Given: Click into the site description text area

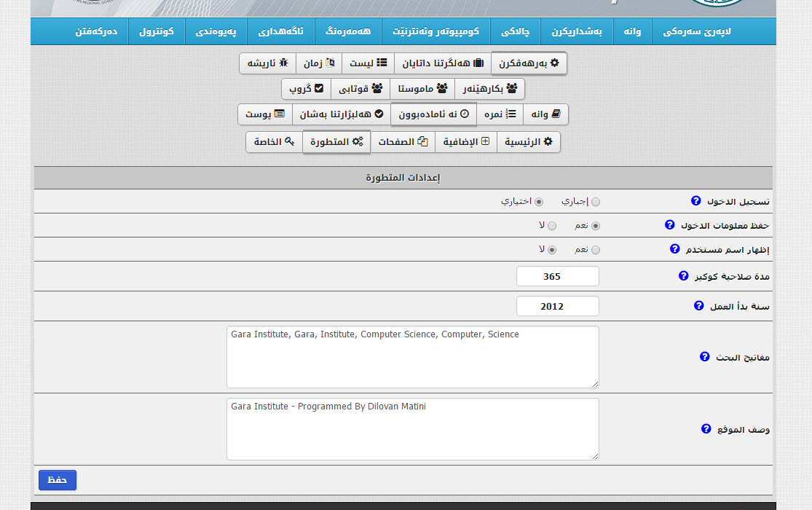Looking at the screenshot, I should (x=412, y=429).
